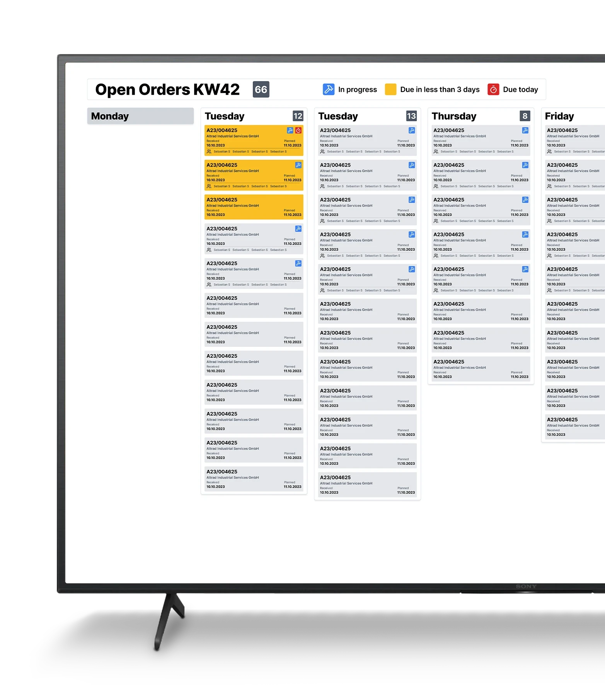This screenshot has width=605, height=700.
Task: Click the 'In progress' legend label
Action: point(358,90)
